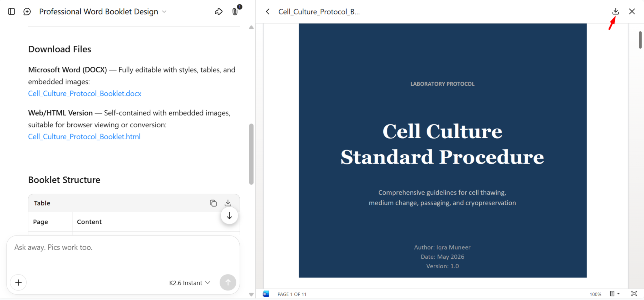Image resolution: width=644 pixels, height=300 pixels.
Task: Send the message with the up-arrow button
Action: click(x=228, y=282)
